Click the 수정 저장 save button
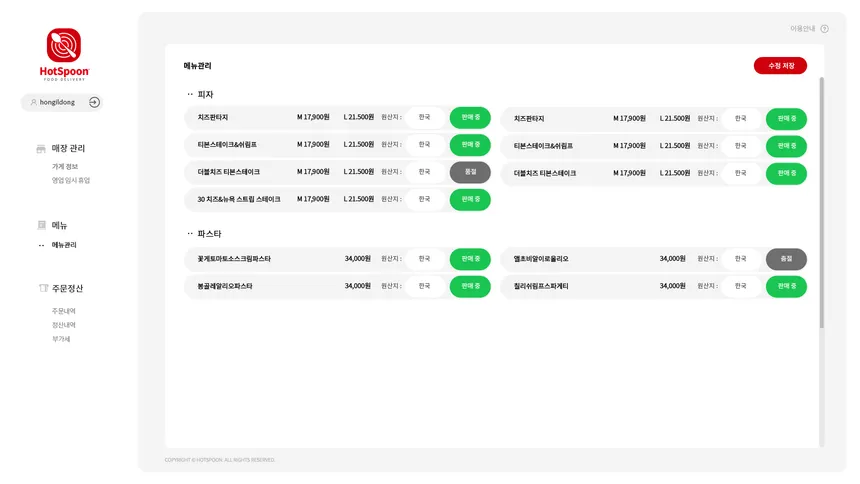The image size is (860, 484). [x=780, y=65]
